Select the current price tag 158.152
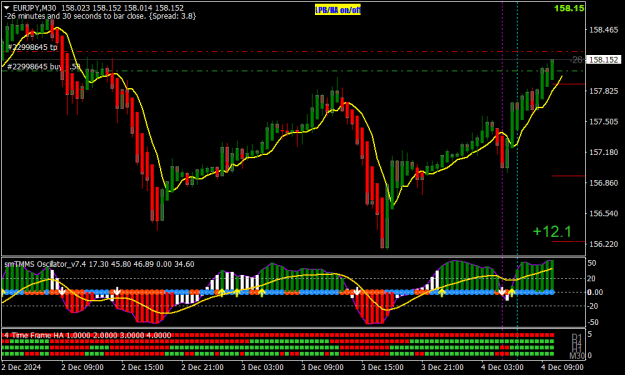This screenshot has height=375, width=625. 604,60
